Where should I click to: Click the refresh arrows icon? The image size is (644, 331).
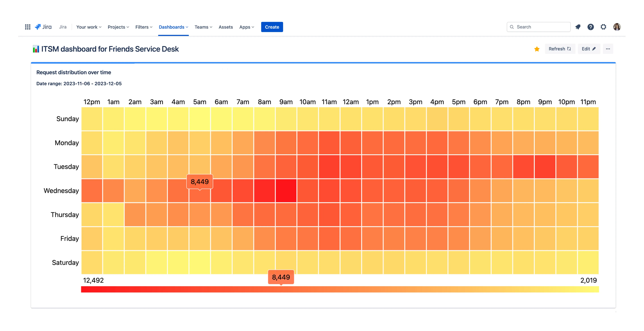(569, 49)
